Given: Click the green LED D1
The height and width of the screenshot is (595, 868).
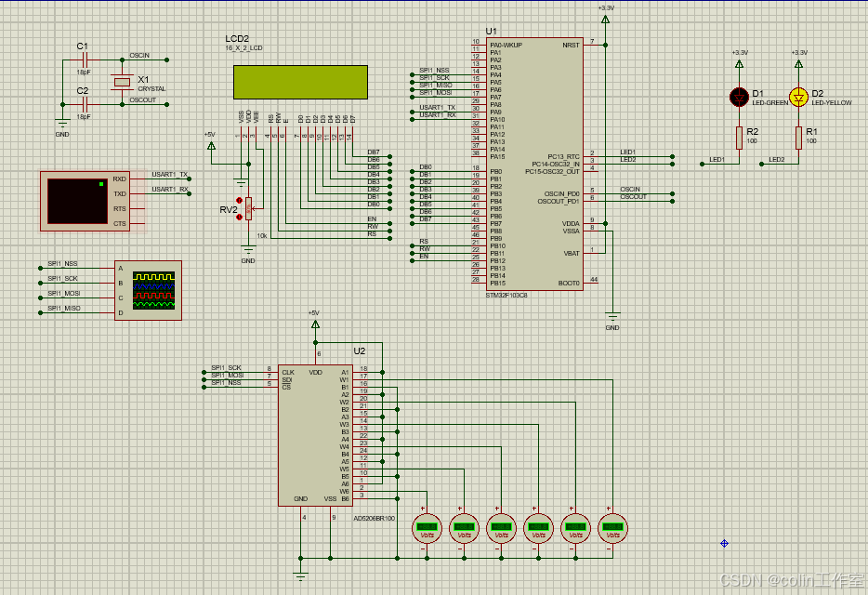Looking at the screenshot, I should pyautogui.click(x=737, y=96).
